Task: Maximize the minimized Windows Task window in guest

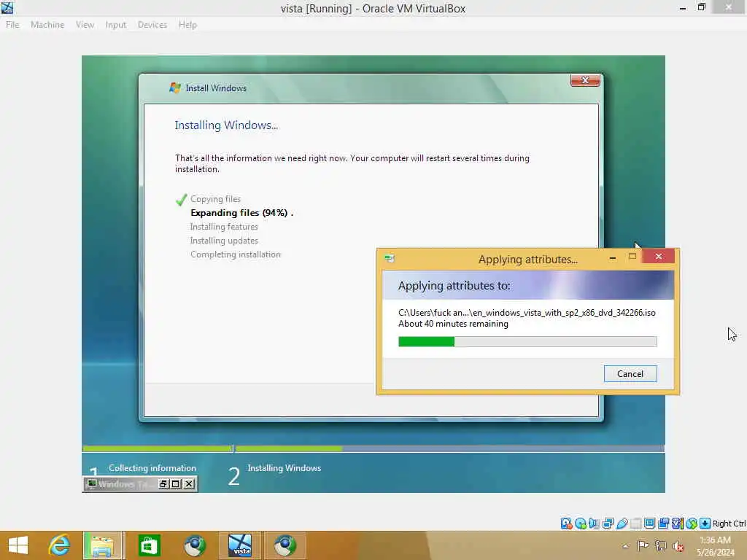Action: (x=176, y=484)
